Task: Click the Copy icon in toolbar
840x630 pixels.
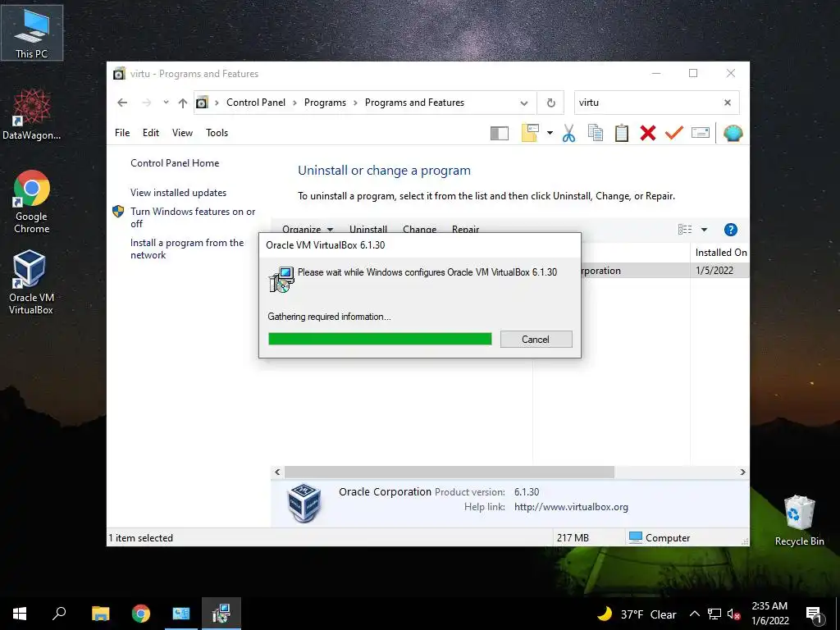Action: (596, 133)
